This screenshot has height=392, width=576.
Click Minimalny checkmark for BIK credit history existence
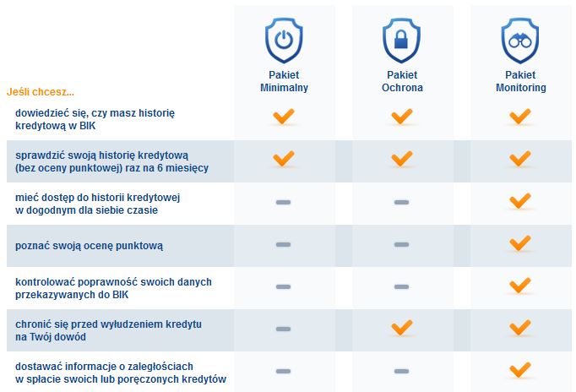283,116
